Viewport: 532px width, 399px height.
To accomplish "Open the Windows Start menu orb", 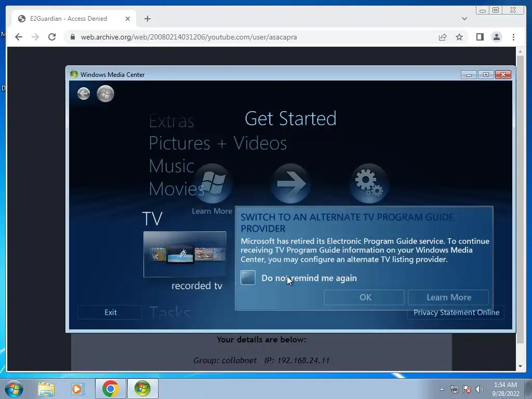I will coord(14,389).
